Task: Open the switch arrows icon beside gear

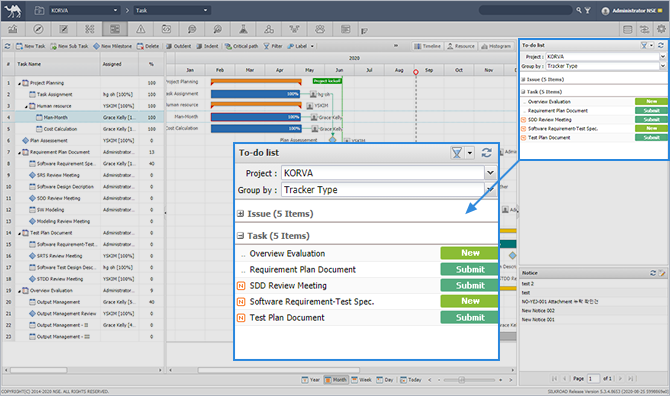Action: [x=644, y=29]
